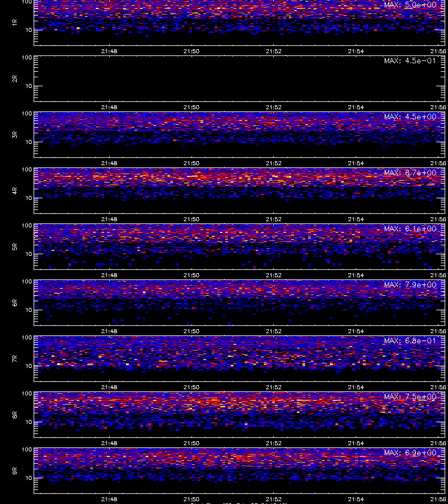Select the 'MAX: 7.5e+00' label in 8R panel
The image size is (448, 504).
point(410,396)
